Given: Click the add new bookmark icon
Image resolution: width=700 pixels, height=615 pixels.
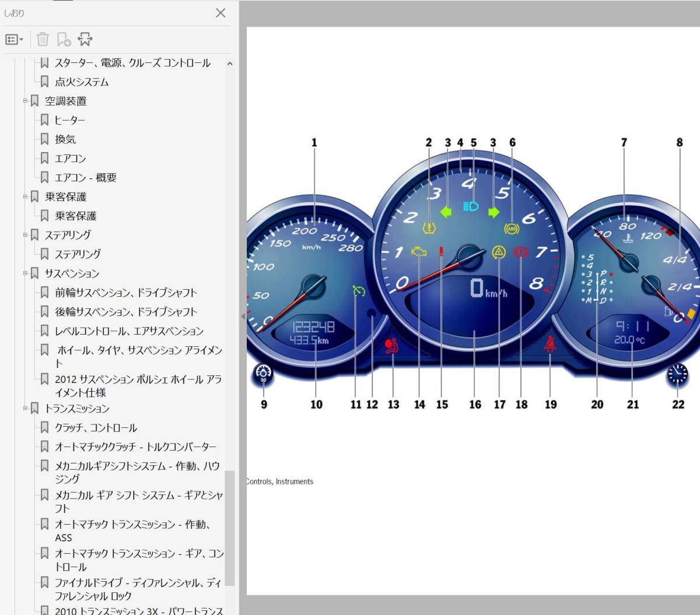Looking at the screenshot, I should 64,39.
